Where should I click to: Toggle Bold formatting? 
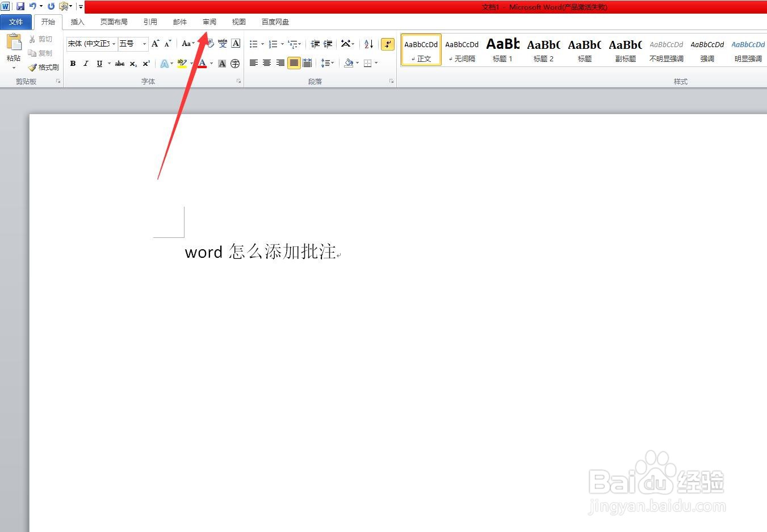73,64
